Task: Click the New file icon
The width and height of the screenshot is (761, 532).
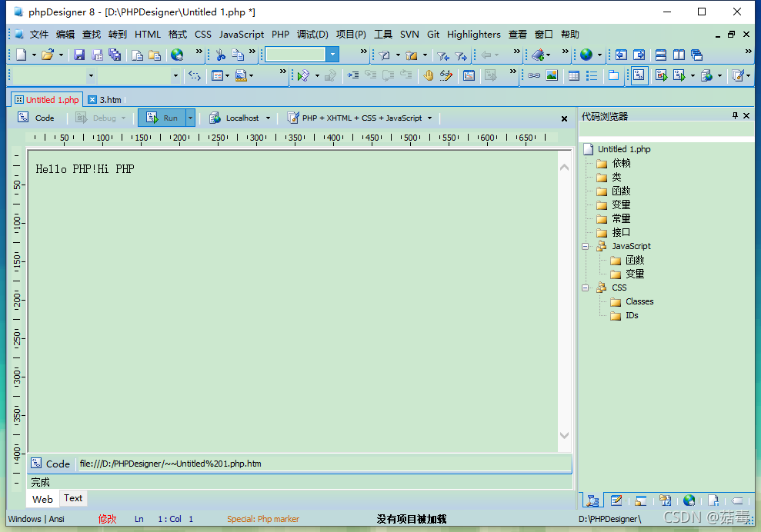Action: click(22, 55)
